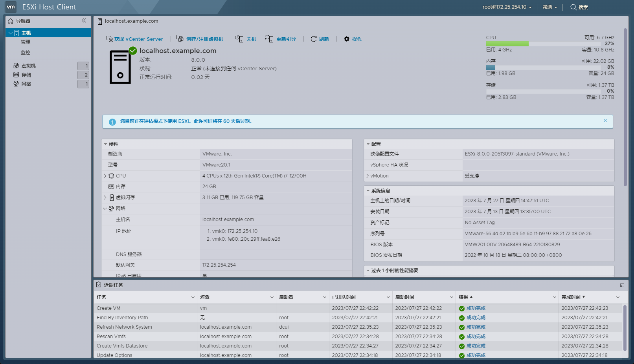Viewport: 634px width, 364px height.
Task: Collapse the Configuration panel
Action: 368,144
